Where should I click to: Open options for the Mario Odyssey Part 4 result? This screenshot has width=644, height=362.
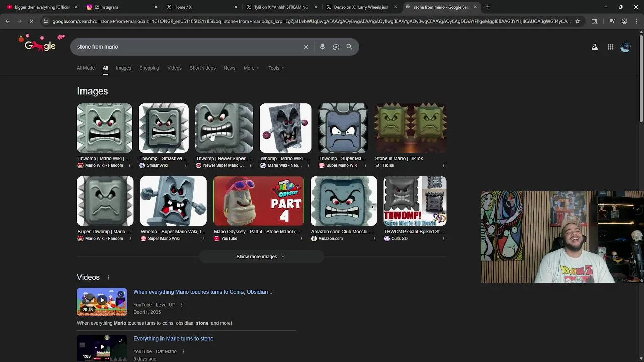pos(301,239)
